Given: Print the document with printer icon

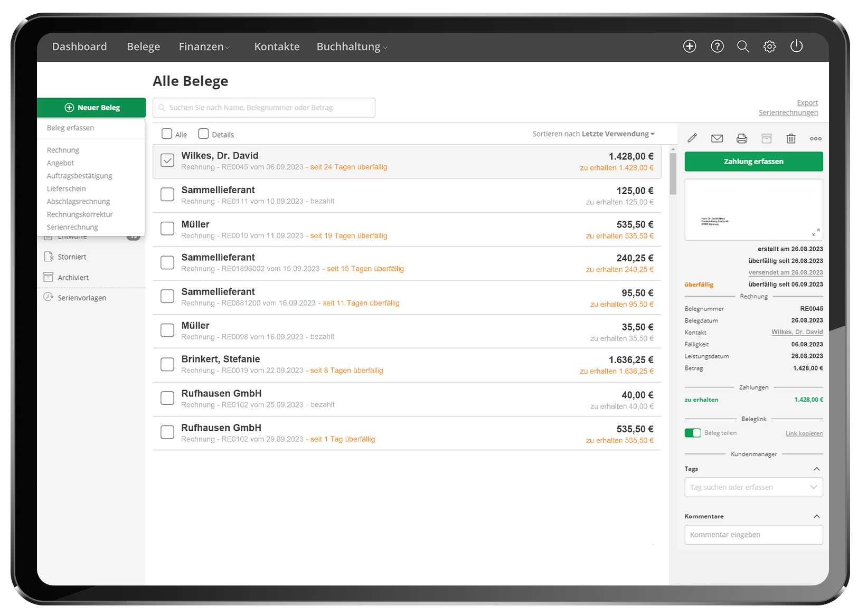Looking at the screenshot, I should pos(741,138).
